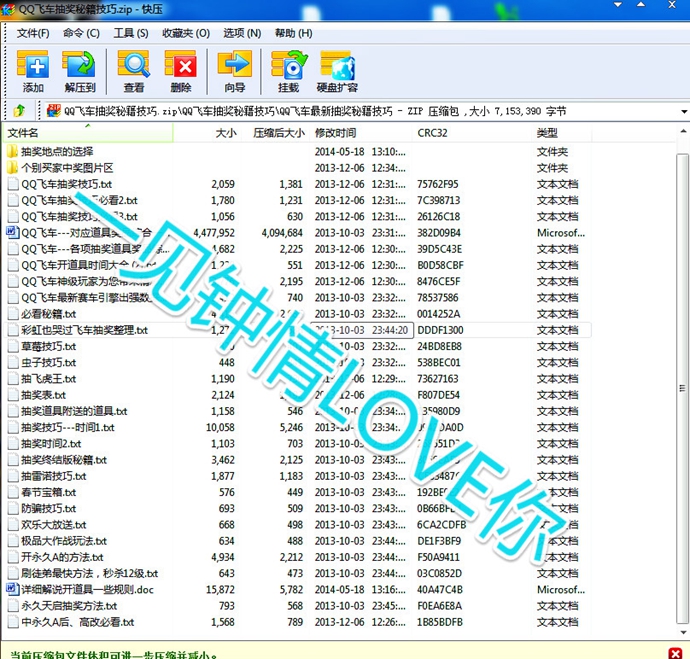
Task: Click the file list scrollbar up arrow
Action: coord(683,131)
